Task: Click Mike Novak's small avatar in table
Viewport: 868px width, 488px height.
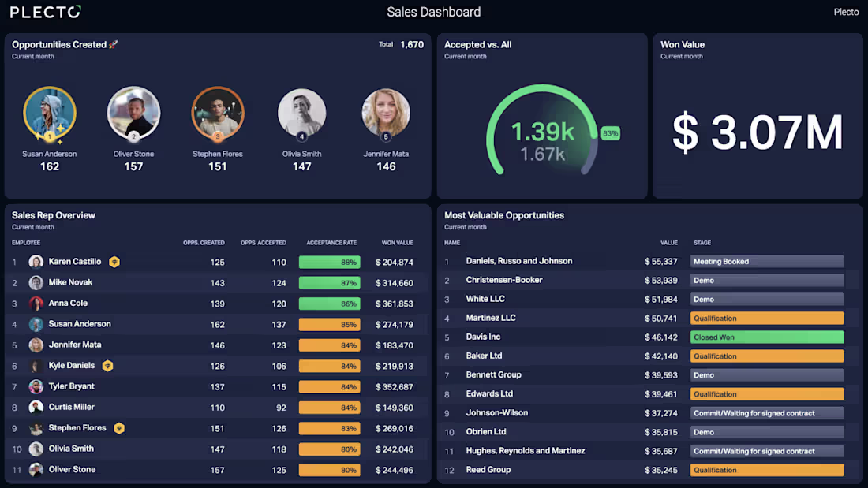Action: (x=36, y=283)
